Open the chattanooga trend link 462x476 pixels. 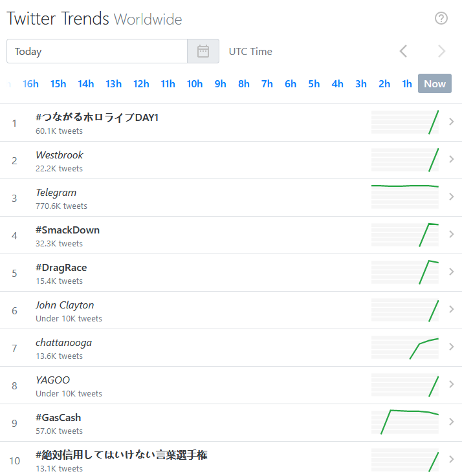(x=63, y=343)
